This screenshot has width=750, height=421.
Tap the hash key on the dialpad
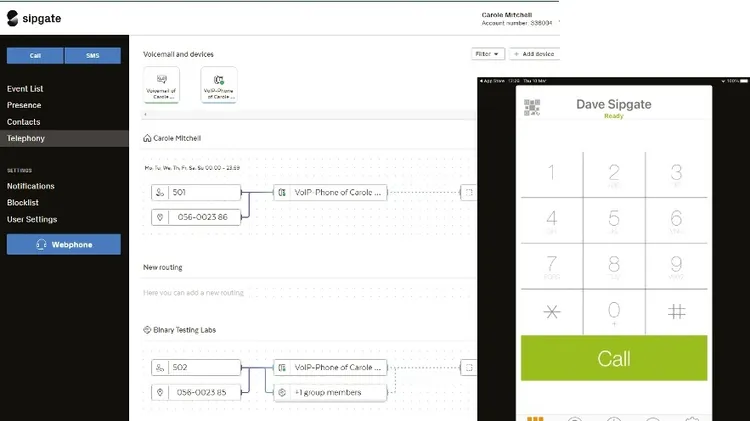pos(676,312)
